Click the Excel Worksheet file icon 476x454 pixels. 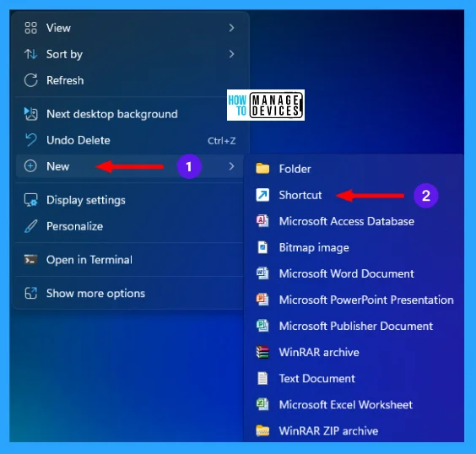pyautogui.click(x=262, y=404)
